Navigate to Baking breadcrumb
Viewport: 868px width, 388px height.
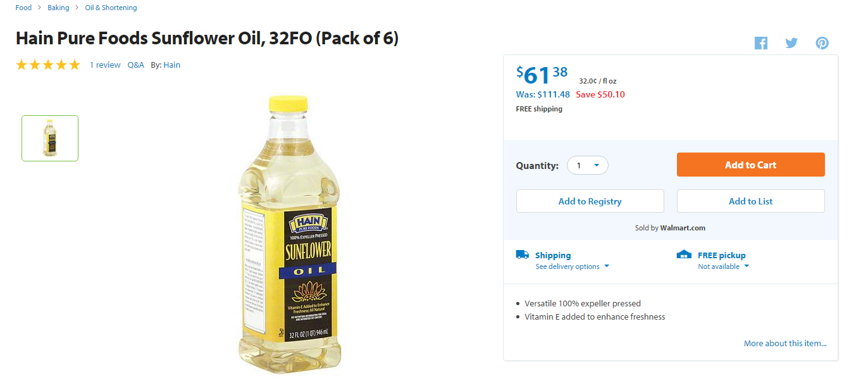coord(58,8)
